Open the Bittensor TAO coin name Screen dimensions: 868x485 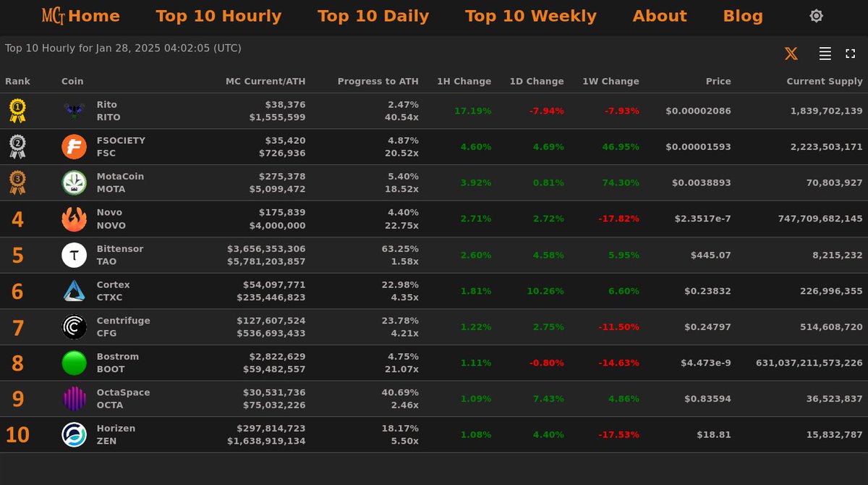[120, 255]
